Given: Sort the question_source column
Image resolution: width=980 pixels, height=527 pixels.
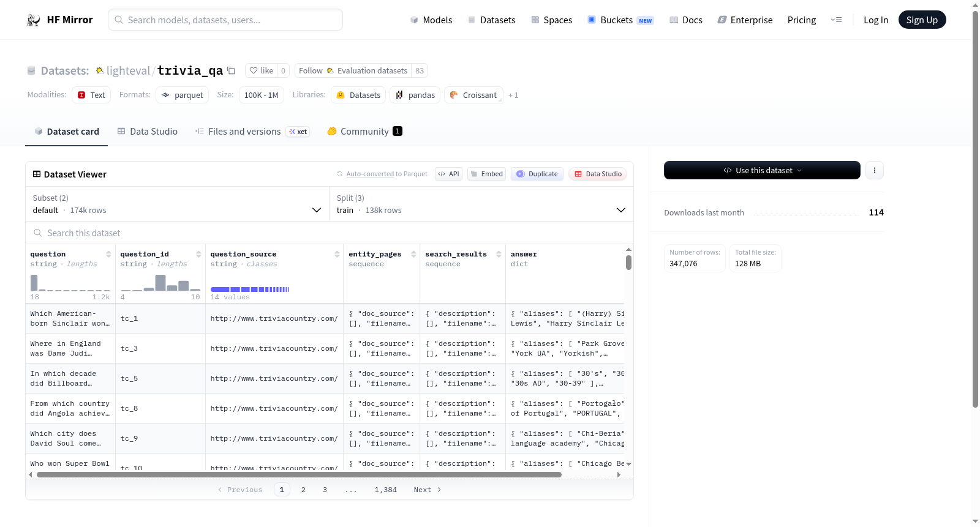Looking at the screenshot, I should coord(337,254).
